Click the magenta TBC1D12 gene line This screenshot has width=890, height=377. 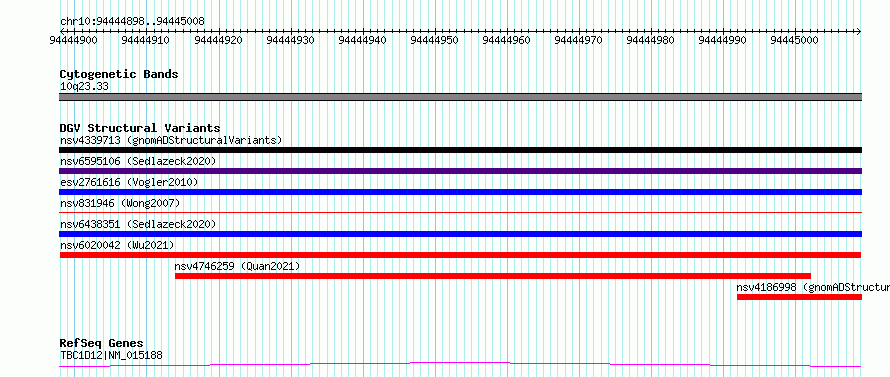pyautogui.click(x=460, y=364)
